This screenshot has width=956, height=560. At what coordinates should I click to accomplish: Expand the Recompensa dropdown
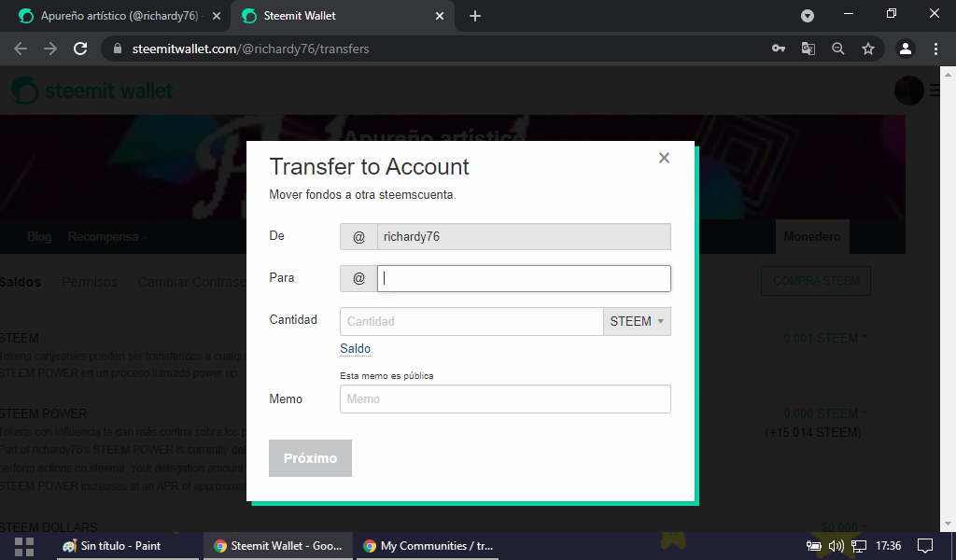point(107,236)
